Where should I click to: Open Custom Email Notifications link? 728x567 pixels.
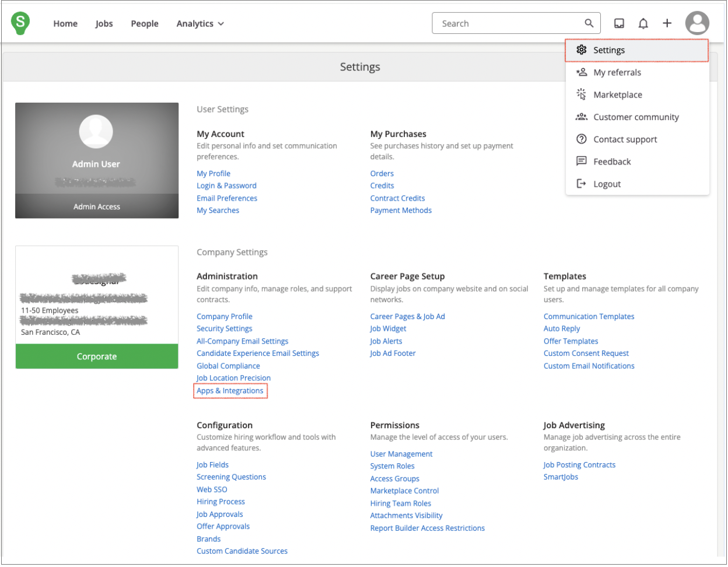589,366
